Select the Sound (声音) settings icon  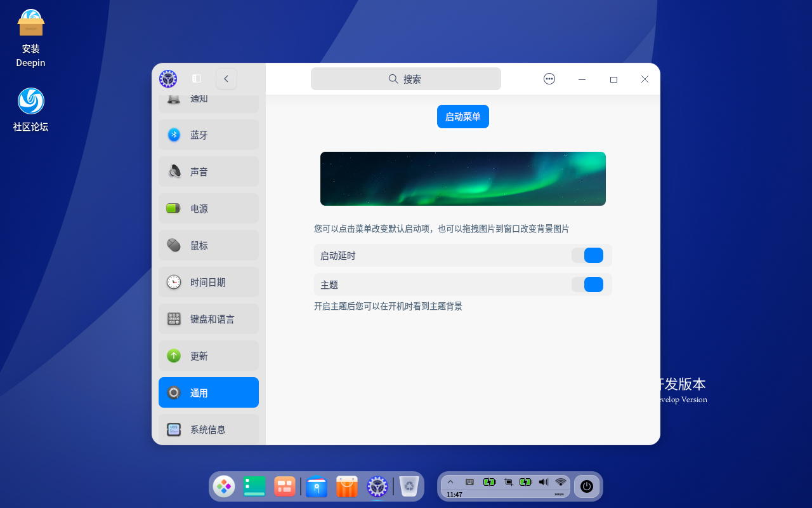click(174, 171)
